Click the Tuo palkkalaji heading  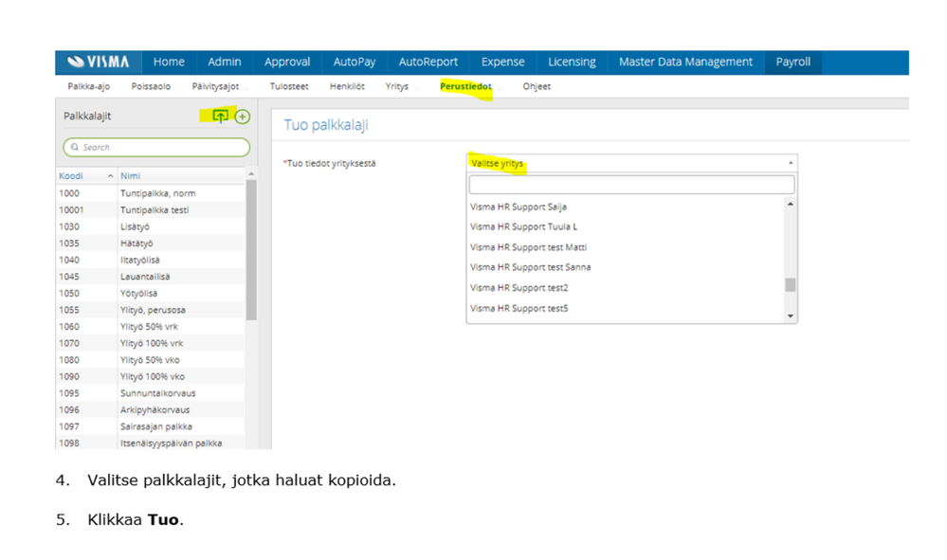click(326, 125)
